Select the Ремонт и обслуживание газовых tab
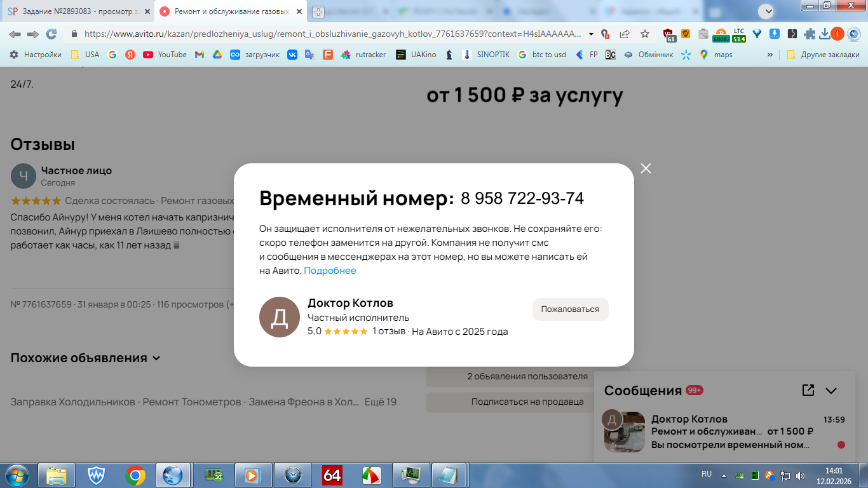Image resolution: width=868 pixels, height=488 pixels. (x=230, y=11)
